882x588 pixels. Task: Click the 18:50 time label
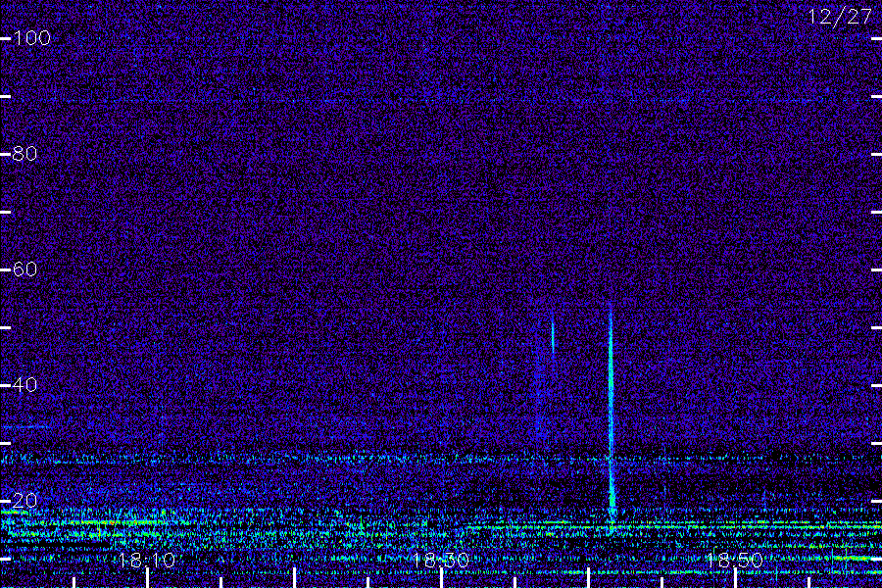[x=734, y=560]
